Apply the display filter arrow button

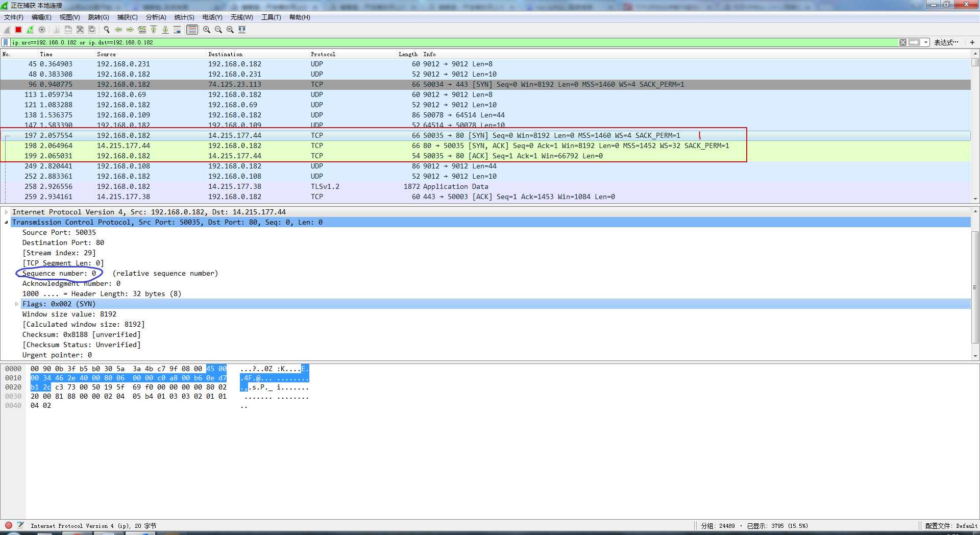click(915, 42)
